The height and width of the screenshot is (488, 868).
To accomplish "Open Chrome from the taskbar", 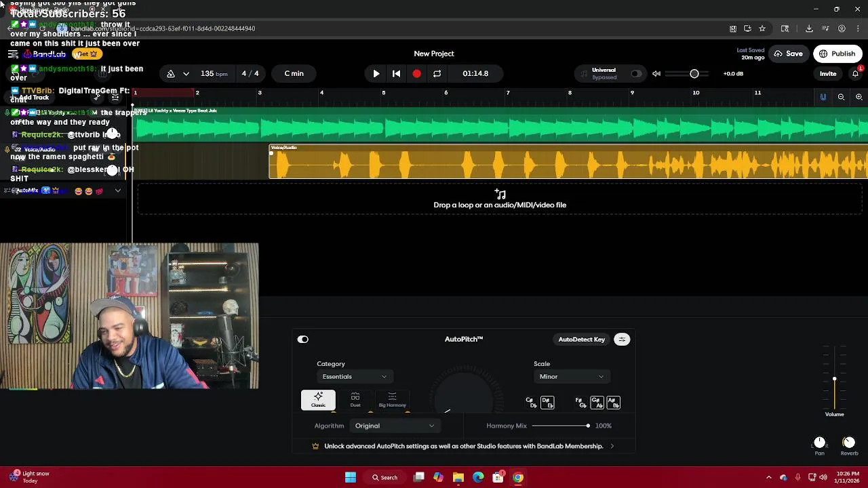I will click(x=518, y=477).
